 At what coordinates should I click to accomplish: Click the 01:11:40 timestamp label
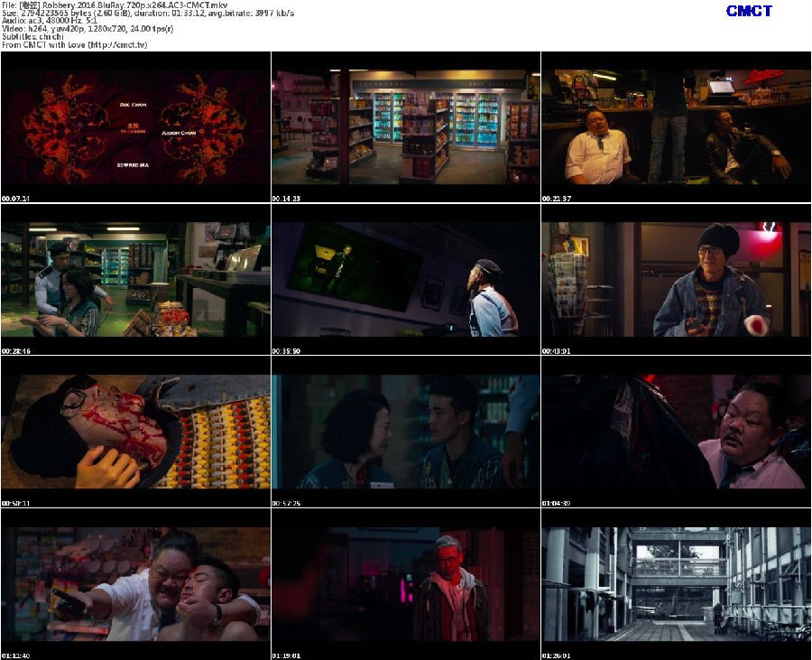pyautogui.click(x=15, y=655)
